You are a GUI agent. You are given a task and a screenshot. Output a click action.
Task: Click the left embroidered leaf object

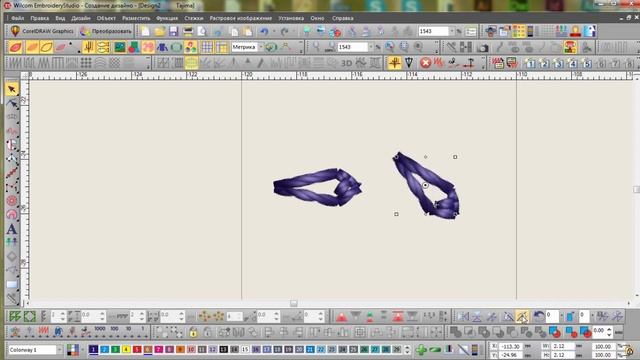(317, 187)
